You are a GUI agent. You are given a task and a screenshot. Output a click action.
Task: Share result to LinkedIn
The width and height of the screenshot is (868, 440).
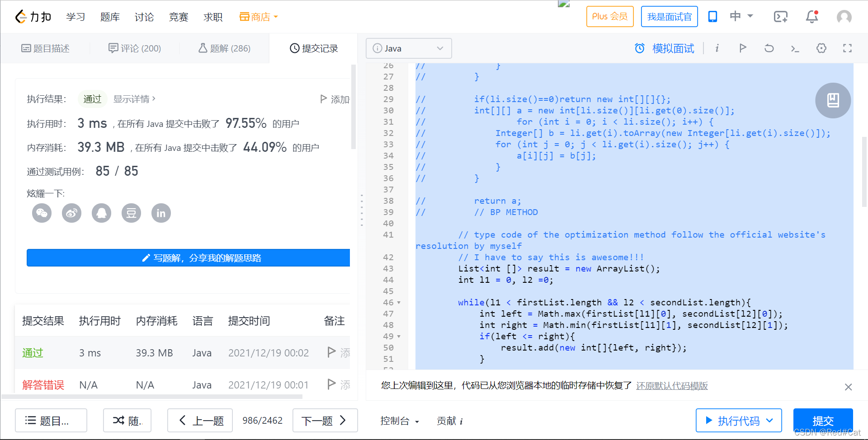click(161, 213)
